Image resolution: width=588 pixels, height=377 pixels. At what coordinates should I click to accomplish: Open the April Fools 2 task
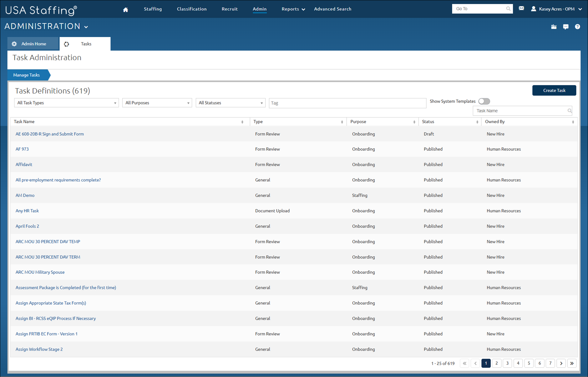[27, 226]
